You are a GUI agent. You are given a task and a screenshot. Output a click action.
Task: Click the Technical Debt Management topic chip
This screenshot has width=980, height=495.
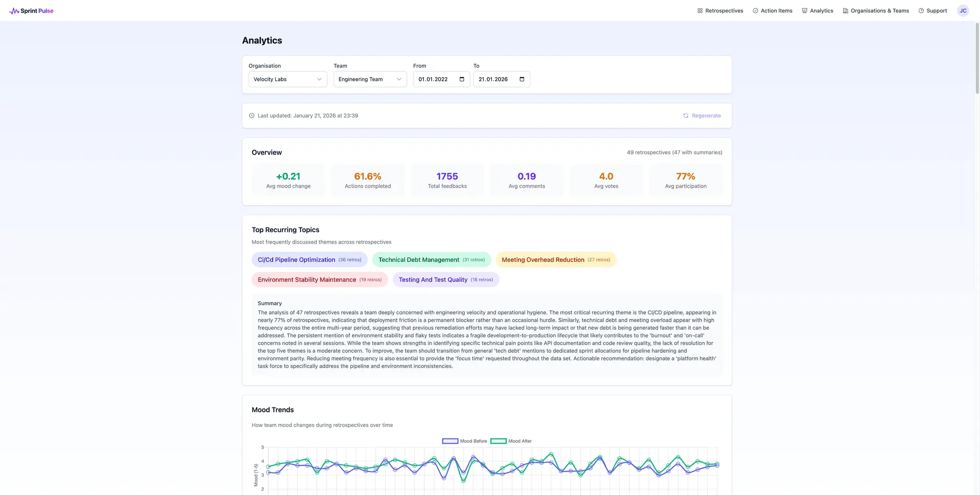coord(432,259)
